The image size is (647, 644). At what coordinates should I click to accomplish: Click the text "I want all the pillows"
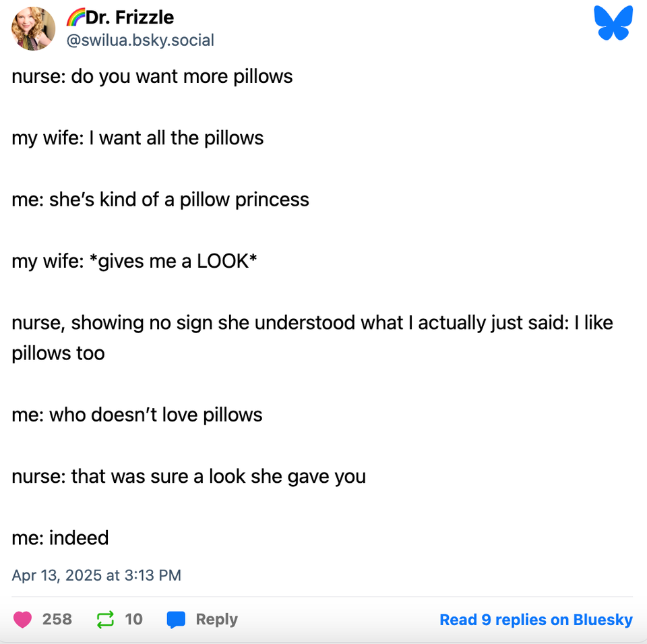[x=177, y=138]
